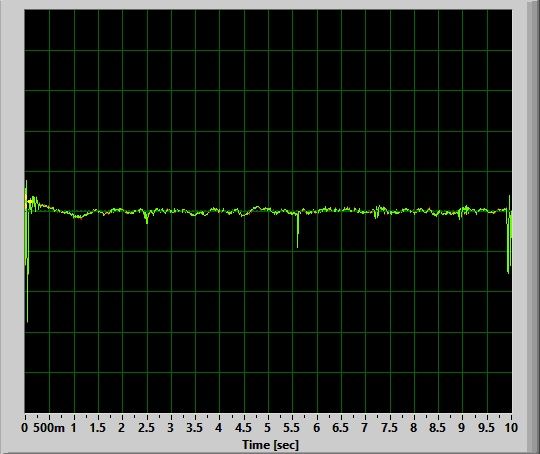This screenshot has width=540, height=454.
Task: Click the Time [sec] axis title
Action: (270, 445)
